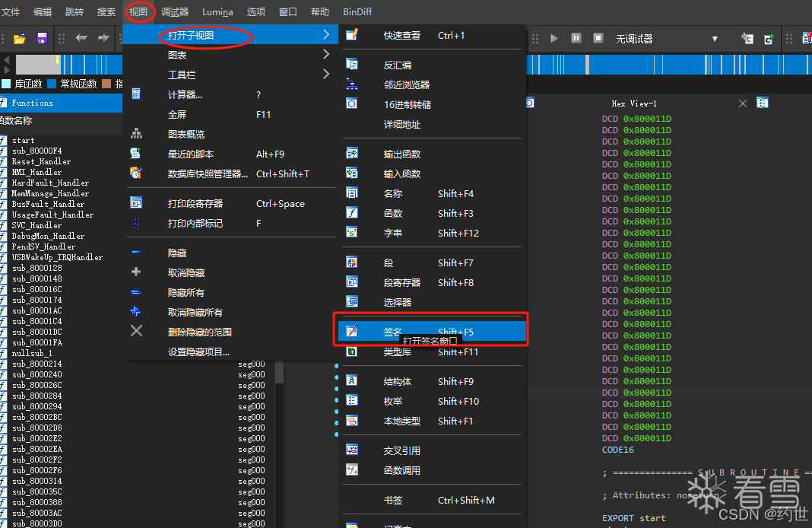Click the 输出函数 icon
This screenshot has width=812, height=528.
coord(352,154)
